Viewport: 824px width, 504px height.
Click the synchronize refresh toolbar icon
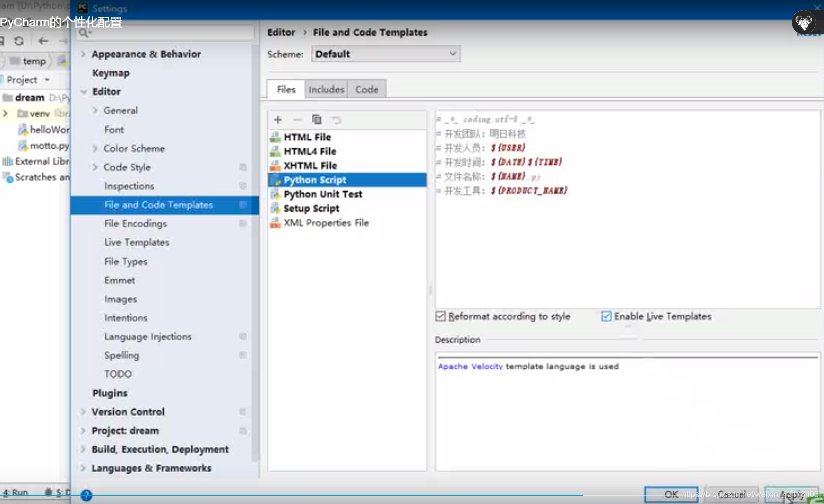(x=19, y=41)
